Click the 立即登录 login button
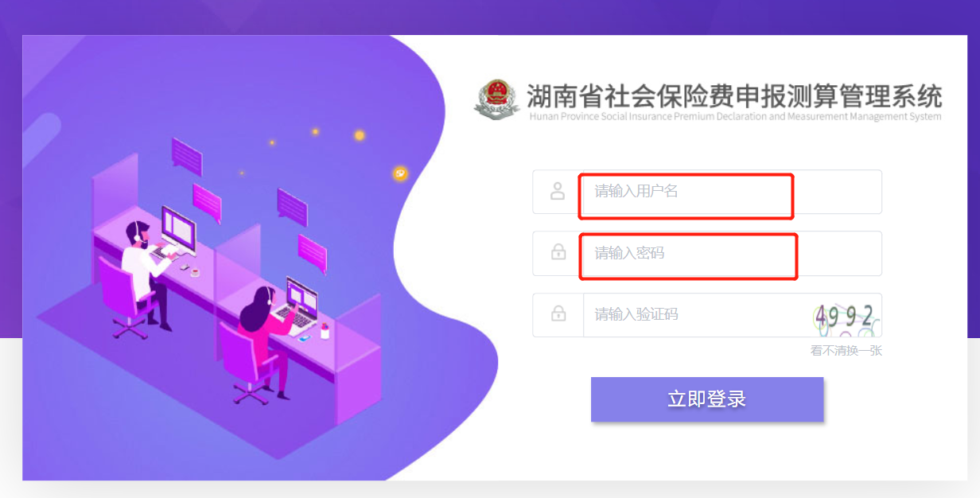 pyautogui.click(x=707, y=399)
